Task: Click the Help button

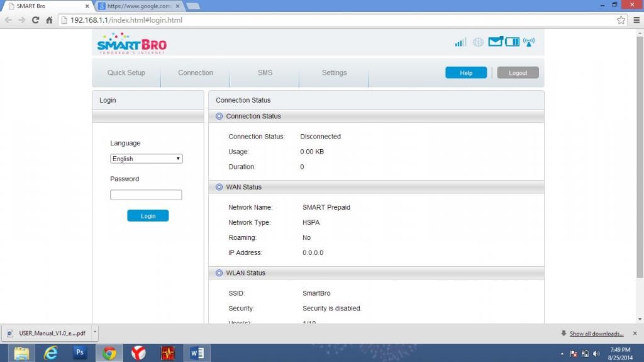Action: (466, 73)
